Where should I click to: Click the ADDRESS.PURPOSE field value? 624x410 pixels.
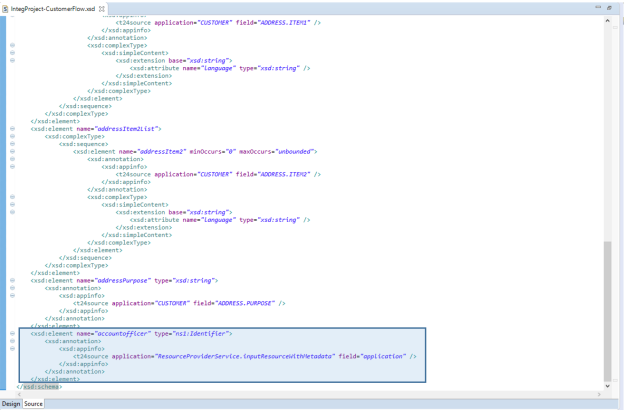click(253, 302)
